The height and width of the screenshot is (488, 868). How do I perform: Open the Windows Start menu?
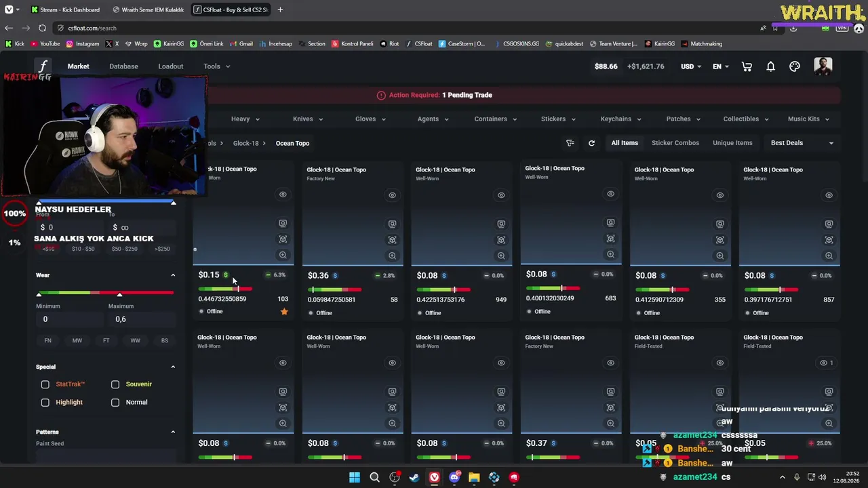point(354,477)
